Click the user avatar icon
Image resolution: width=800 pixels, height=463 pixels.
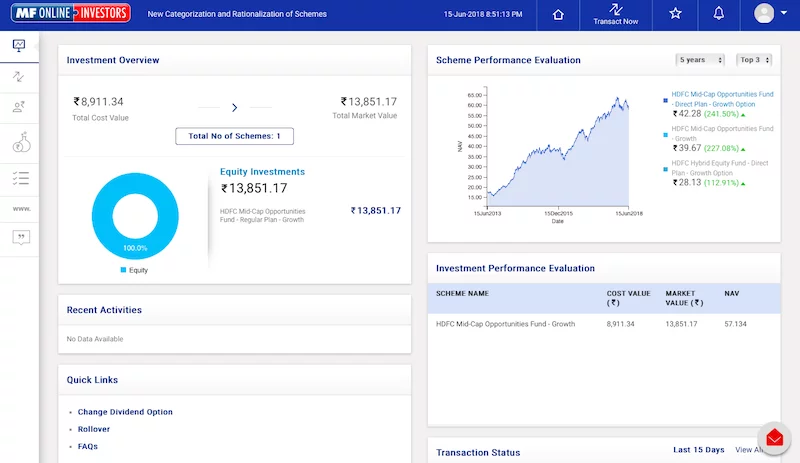point(764,13)
